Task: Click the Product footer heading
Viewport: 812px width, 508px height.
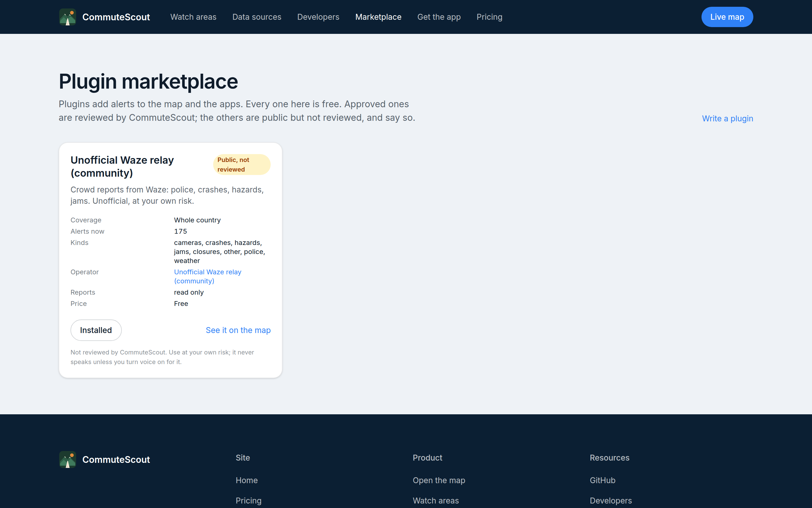Action: tap(427, 457)
